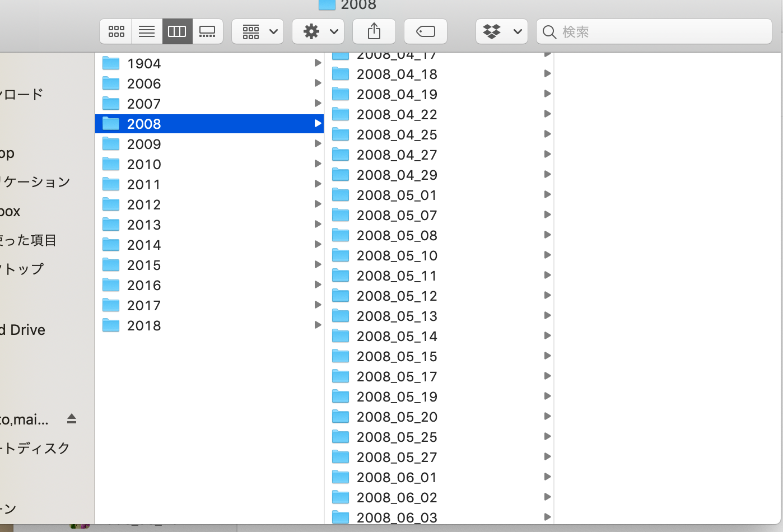
Task: Expand the 2017 folder arrow
Action: (x=318, y=305)
